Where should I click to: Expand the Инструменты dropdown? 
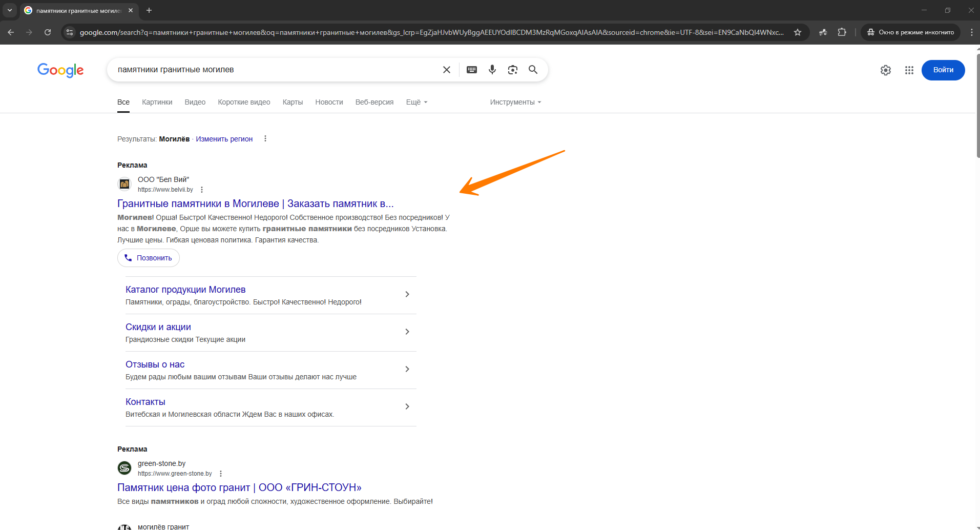515,102
